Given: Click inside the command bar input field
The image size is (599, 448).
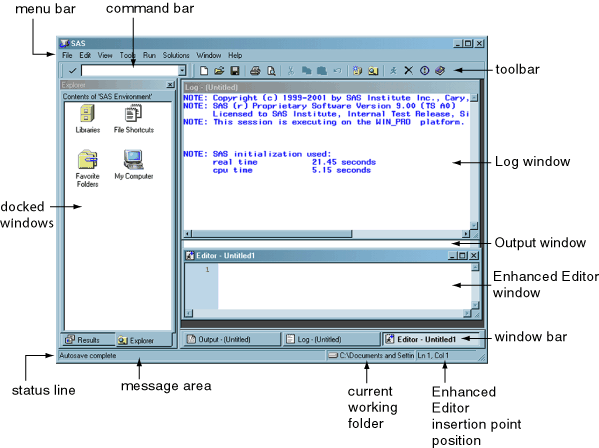Looking at the screenshot, I should point(130,71).
